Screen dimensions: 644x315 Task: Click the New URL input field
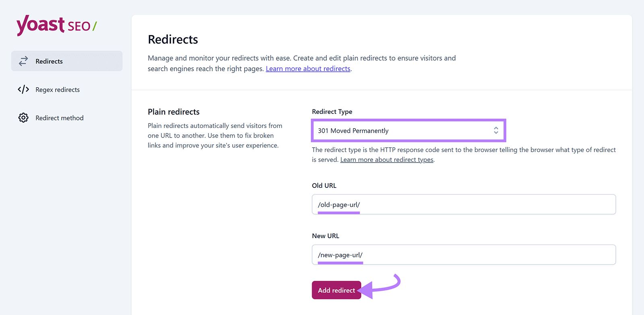point(463,255)
